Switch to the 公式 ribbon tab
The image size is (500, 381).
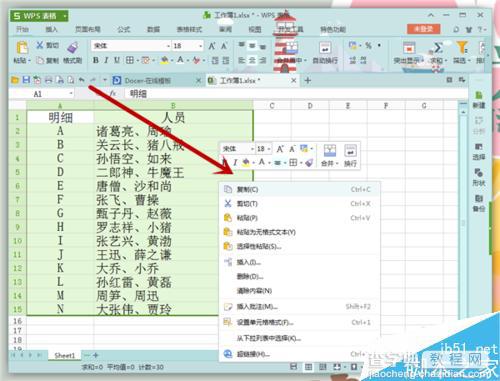(124, 29)
